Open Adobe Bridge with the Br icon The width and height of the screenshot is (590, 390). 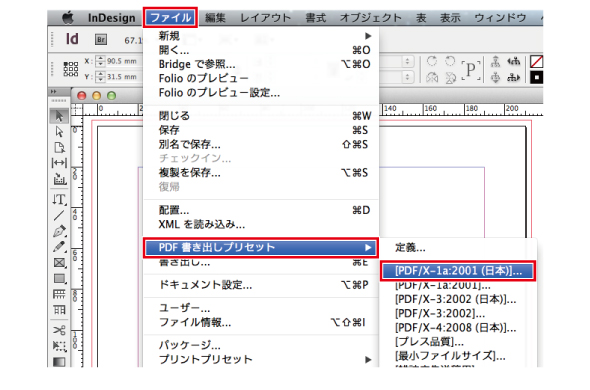pyautogui.click(x=100, y=39)
